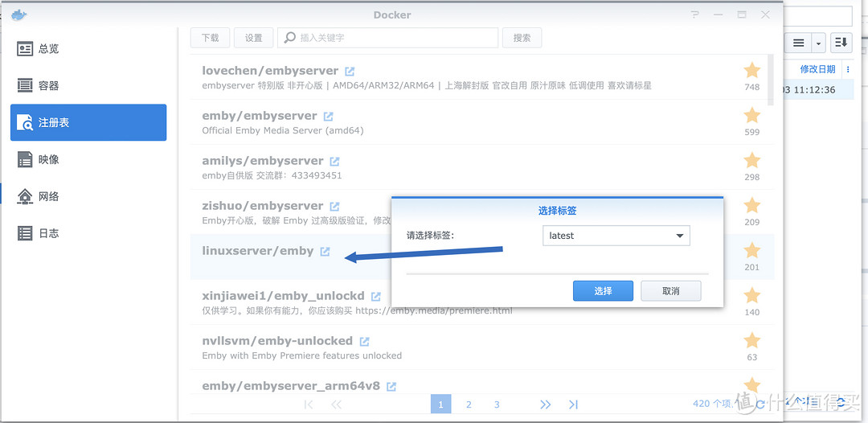Open the latest tag dropdown

(x=616, y=236)
